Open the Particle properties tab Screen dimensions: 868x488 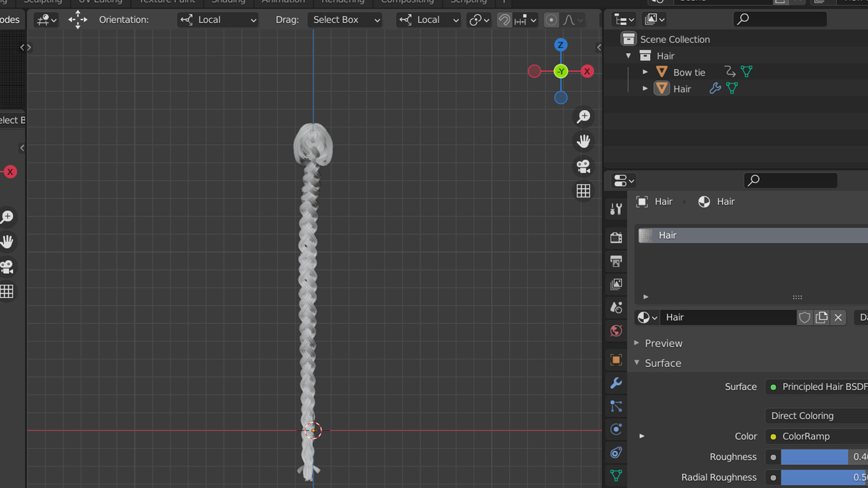(x=616, y=406)
